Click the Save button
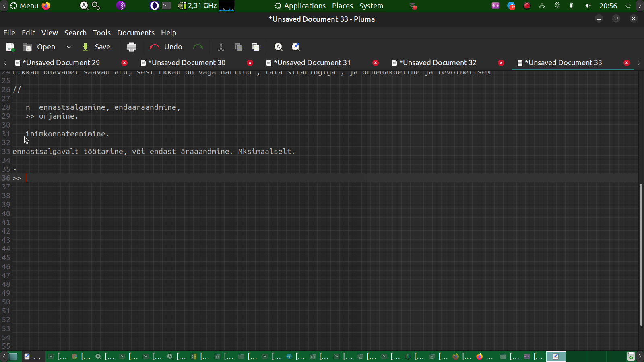Viewport: 644px width, 362px height. [97, 47]
